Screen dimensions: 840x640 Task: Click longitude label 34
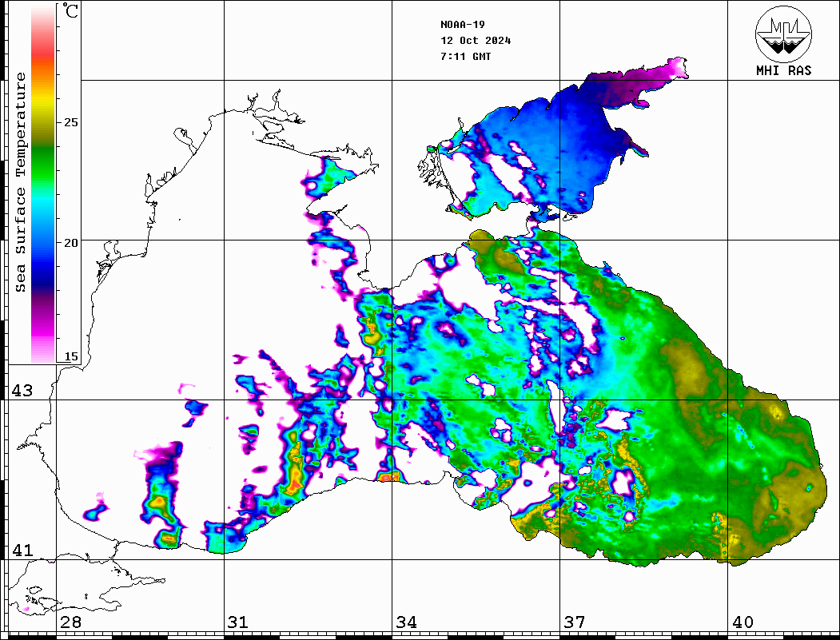406,622
